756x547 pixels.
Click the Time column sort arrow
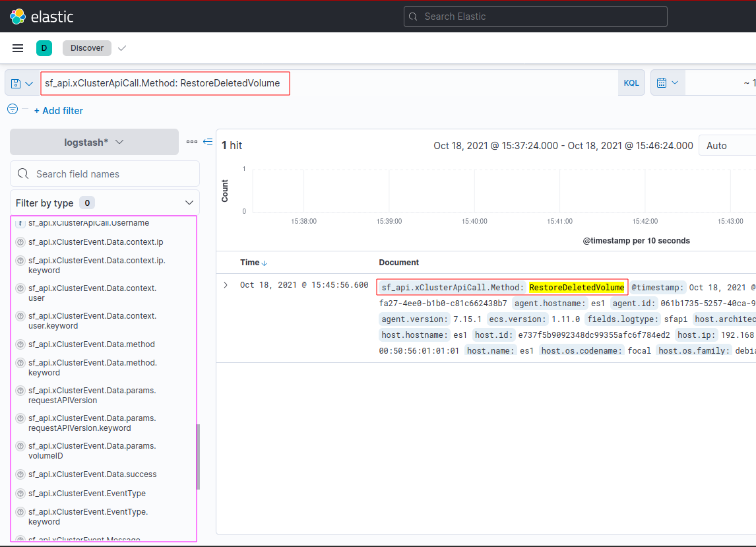click(x=265, y=263)
